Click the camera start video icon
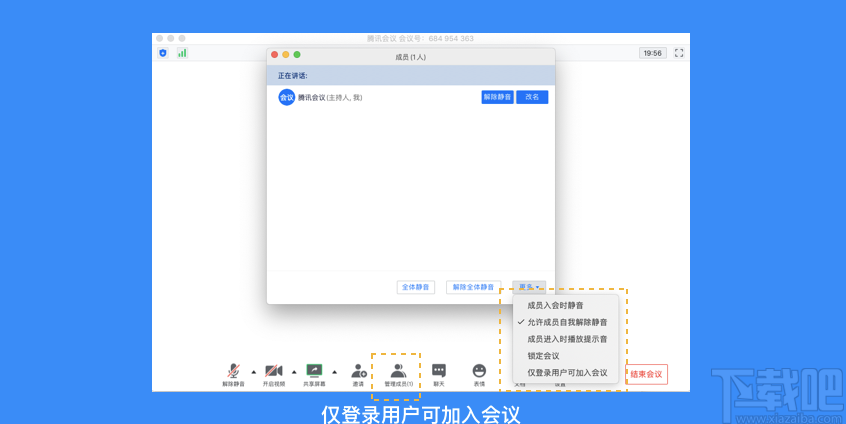The width and height of the screenshot is (846, 424). (274, 371)
